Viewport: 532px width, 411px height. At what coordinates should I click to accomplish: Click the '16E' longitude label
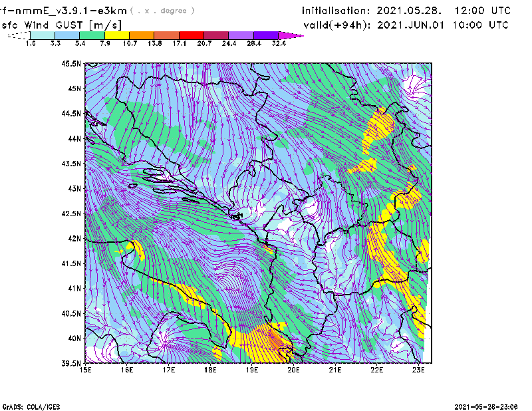127,370
